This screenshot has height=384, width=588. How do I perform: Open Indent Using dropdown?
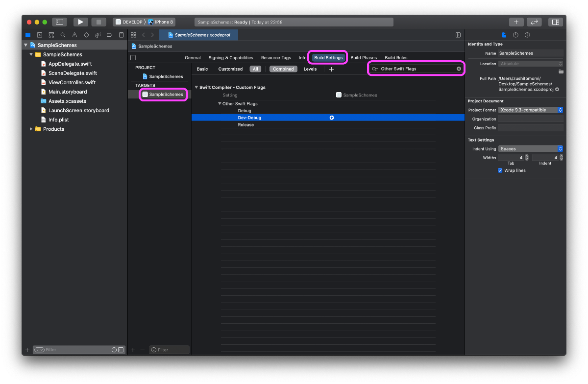pos(531,148)
